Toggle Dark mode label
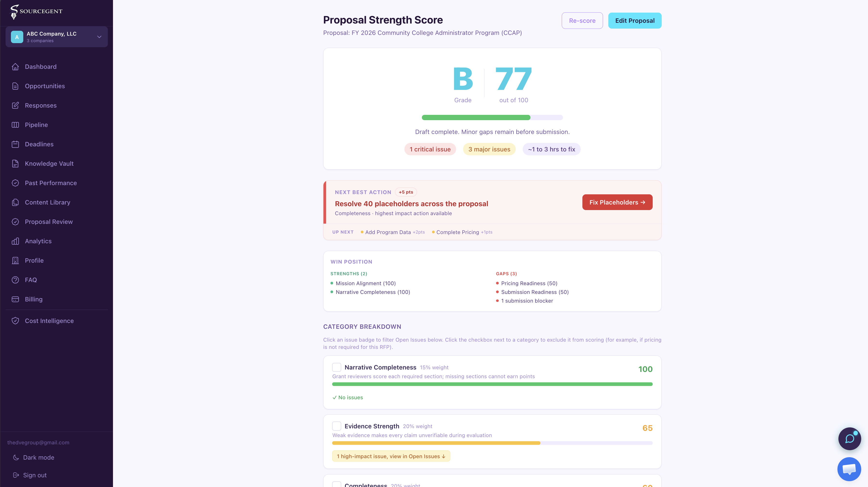Image resolution: width=868 pixels, height=487 pixels. 39,457
